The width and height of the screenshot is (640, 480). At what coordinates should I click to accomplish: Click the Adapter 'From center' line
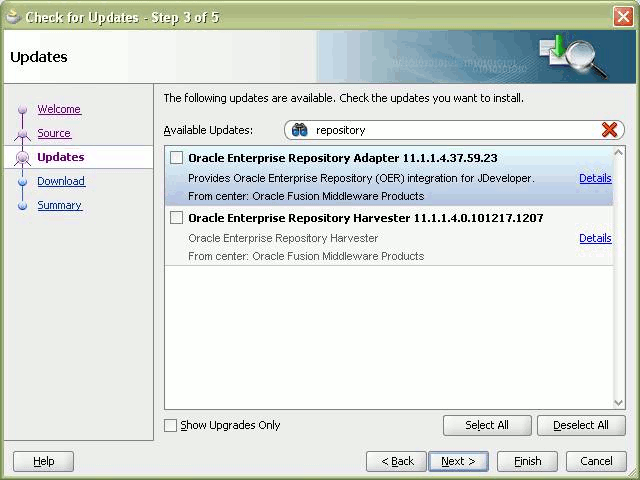[x=306, y=196]
